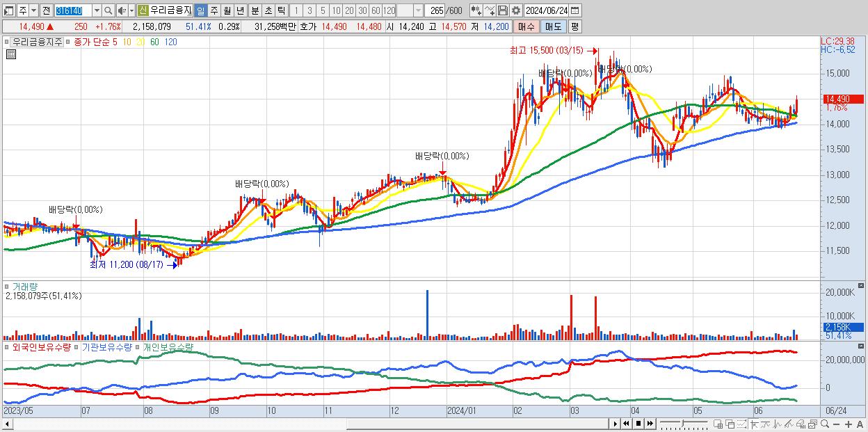Select the 30 interval button
868x432 pixels.
click(x=362, y=10)
